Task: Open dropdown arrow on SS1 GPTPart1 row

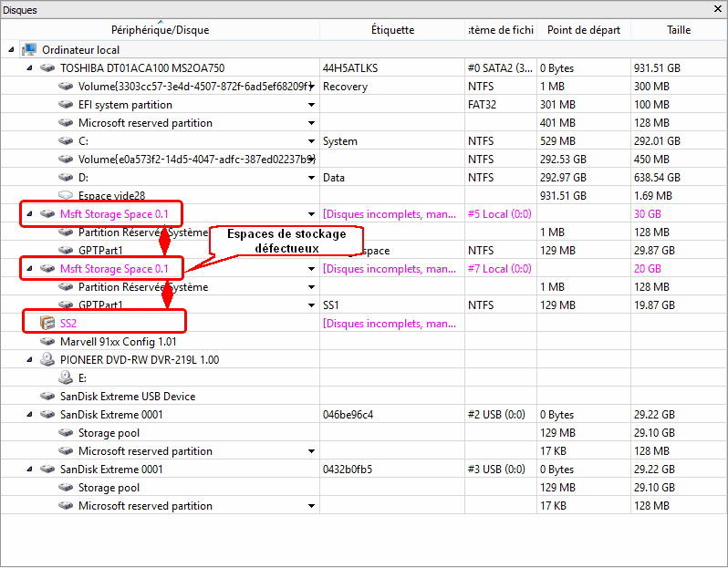Action: click(x=311, y=305)
